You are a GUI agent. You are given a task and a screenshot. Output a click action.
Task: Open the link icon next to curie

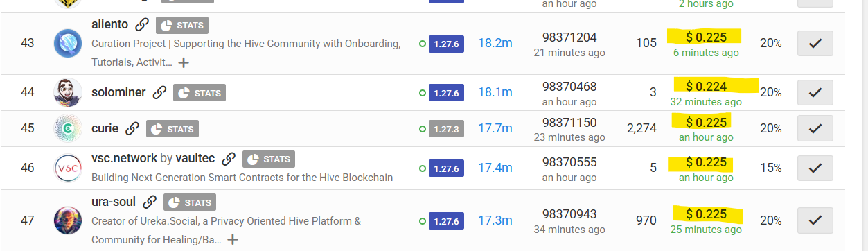pos(132,128)
